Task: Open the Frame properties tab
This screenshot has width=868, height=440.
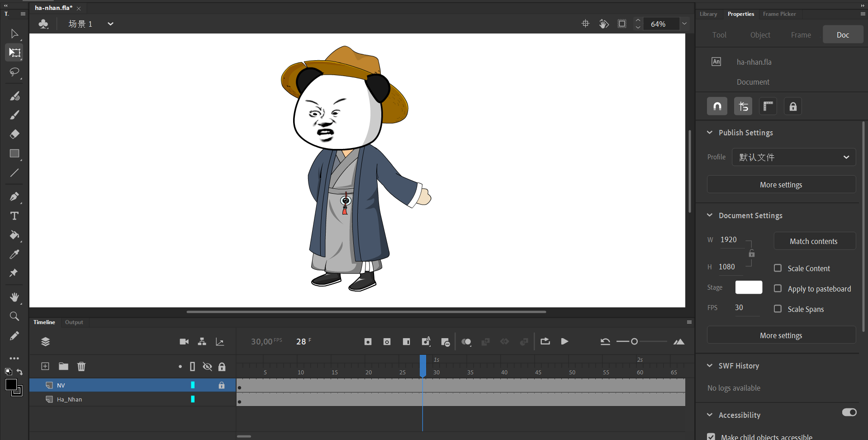Action: click(x=801, y=35)
